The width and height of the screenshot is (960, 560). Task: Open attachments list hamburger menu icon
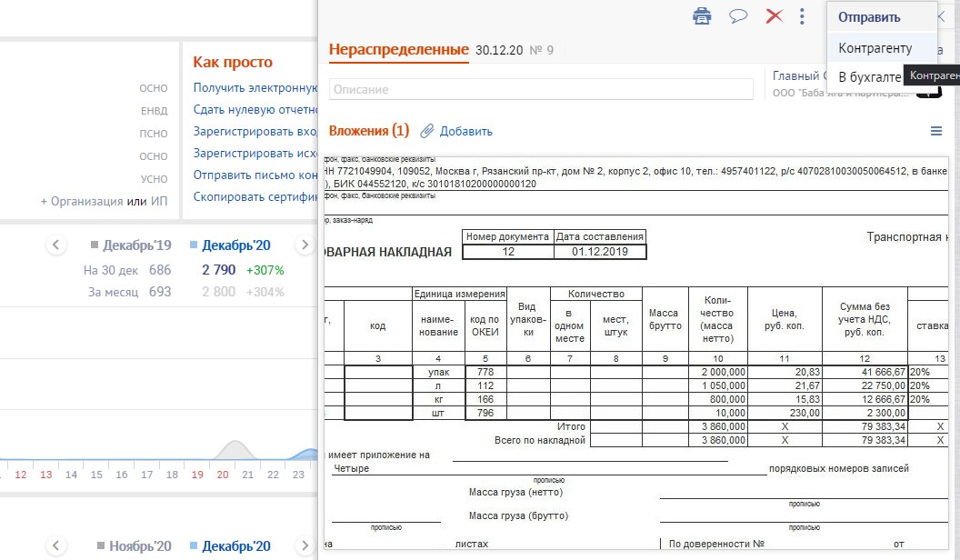(x=936, y=131)
